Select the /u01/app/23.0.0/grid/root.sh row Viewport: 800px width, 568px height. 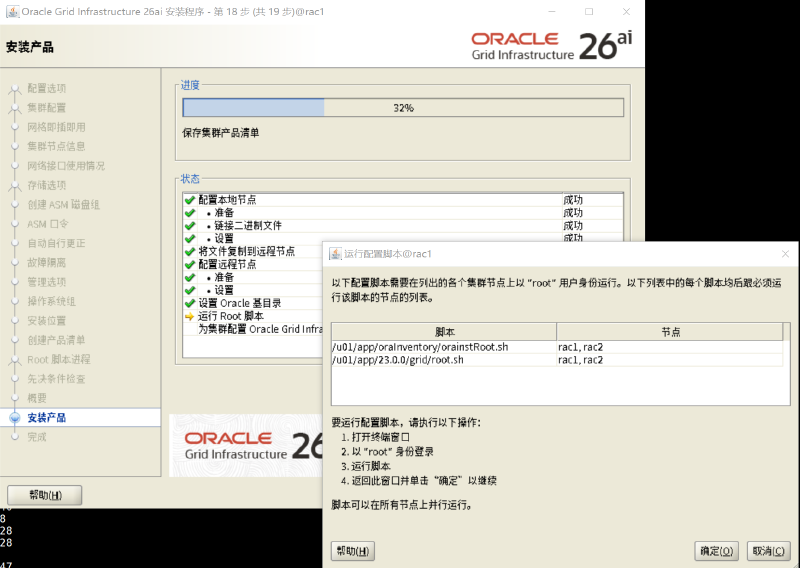pyautogui.click(x=557, y=360)
